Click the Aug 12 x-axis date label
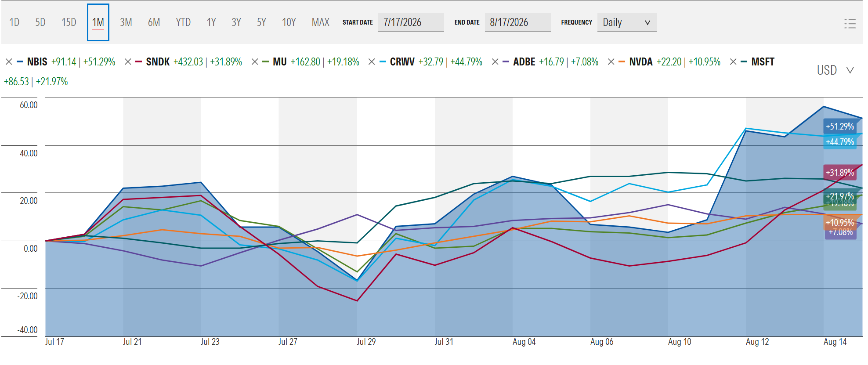 coord(757,342)
